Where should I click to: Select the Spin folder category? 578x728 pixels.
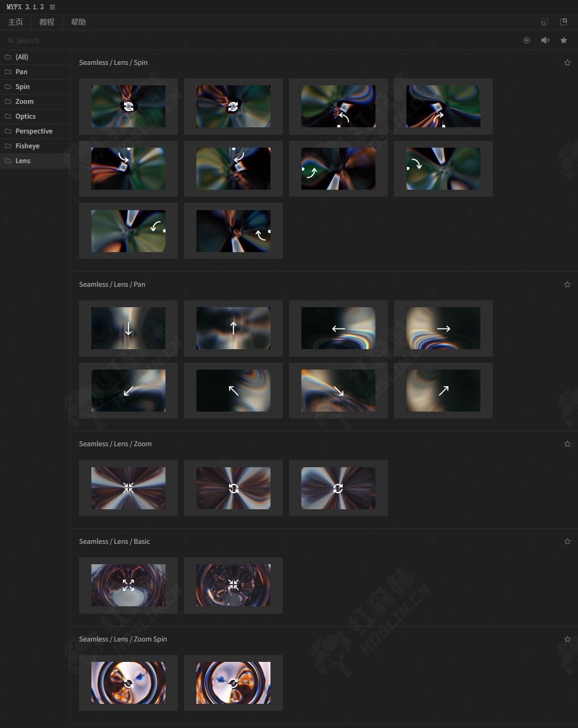tap(35, 87)
